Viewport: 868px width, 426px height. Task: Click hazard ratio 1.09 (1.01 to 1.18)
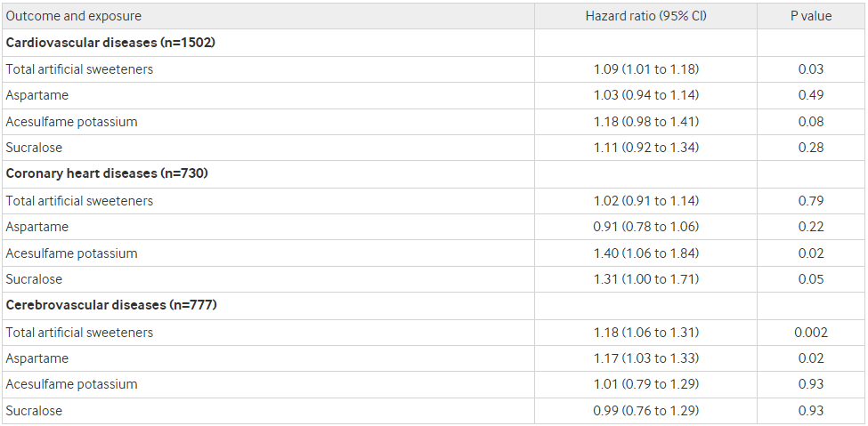point(645,69)
